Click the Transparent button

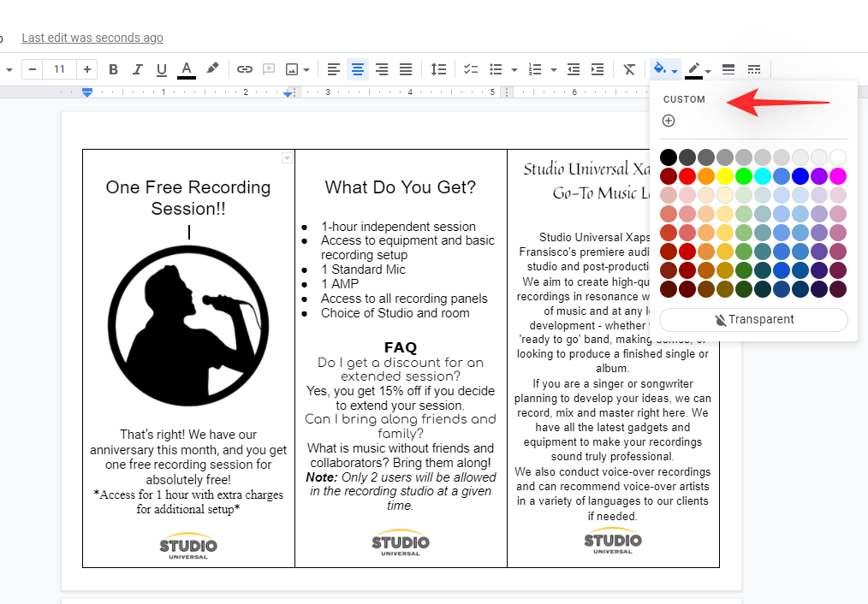pyautogui.click(x=753, y=319)
